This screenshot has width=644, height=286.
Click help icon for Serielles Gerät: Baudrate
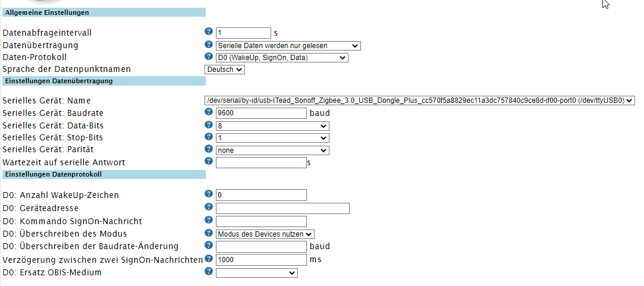coord(209,112)
